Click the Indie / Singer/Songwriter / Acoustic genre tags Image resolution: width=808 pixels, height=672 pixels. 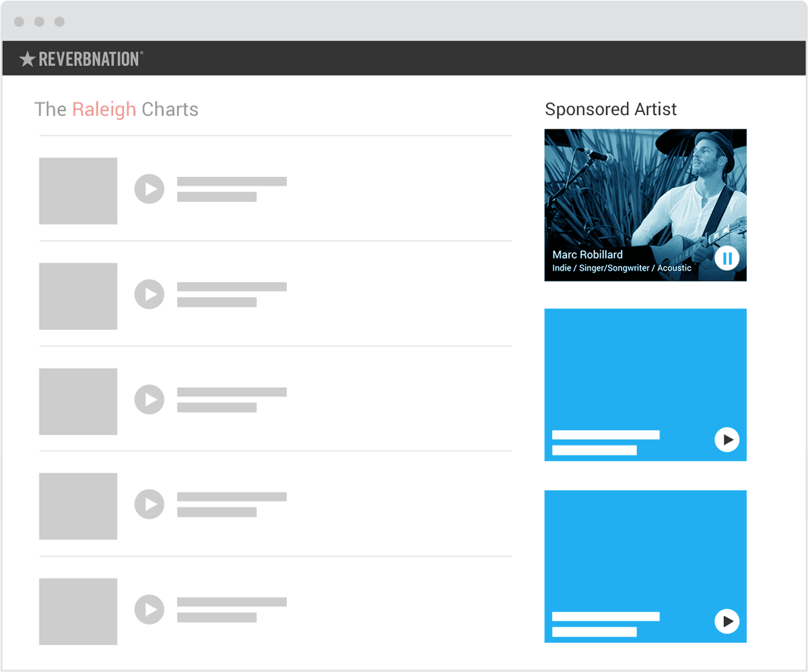pyautogui.click(x=621, y=267)
